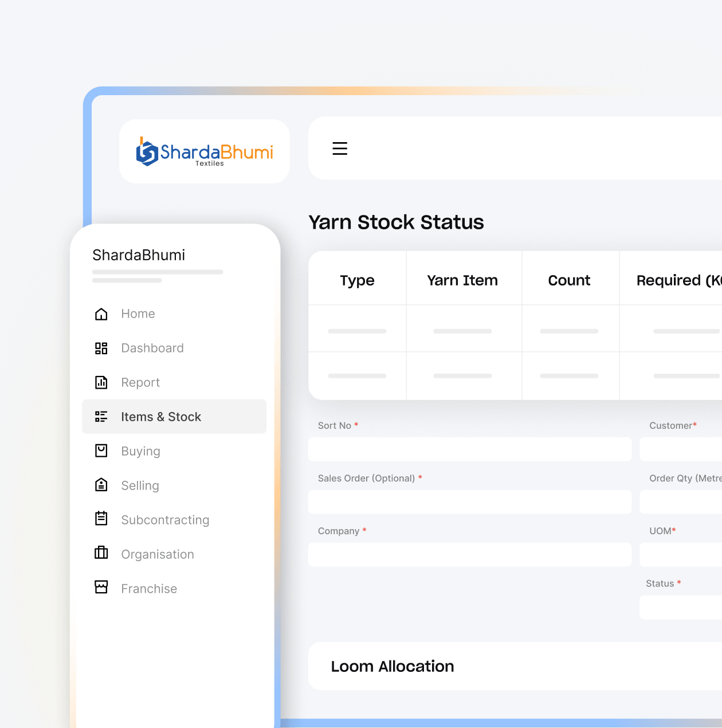Click the Dashboard grid icon
722x728 pixels.
coord(101,348)
